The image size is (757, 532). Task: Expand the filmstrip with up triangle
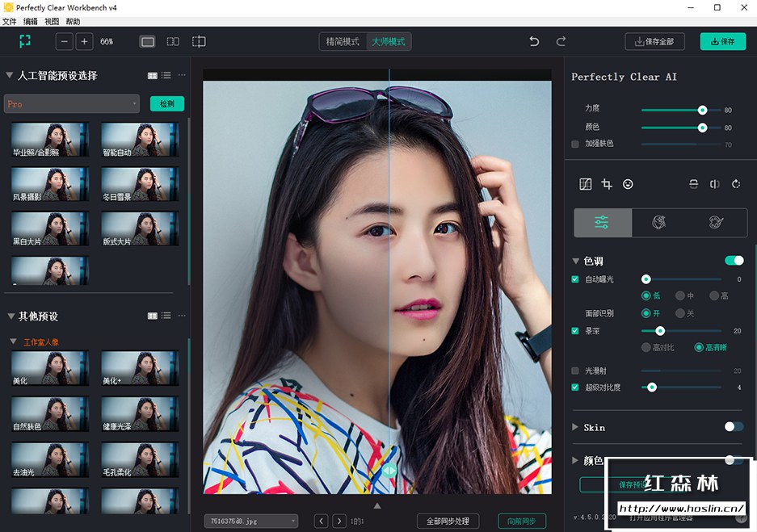point(377,506)
